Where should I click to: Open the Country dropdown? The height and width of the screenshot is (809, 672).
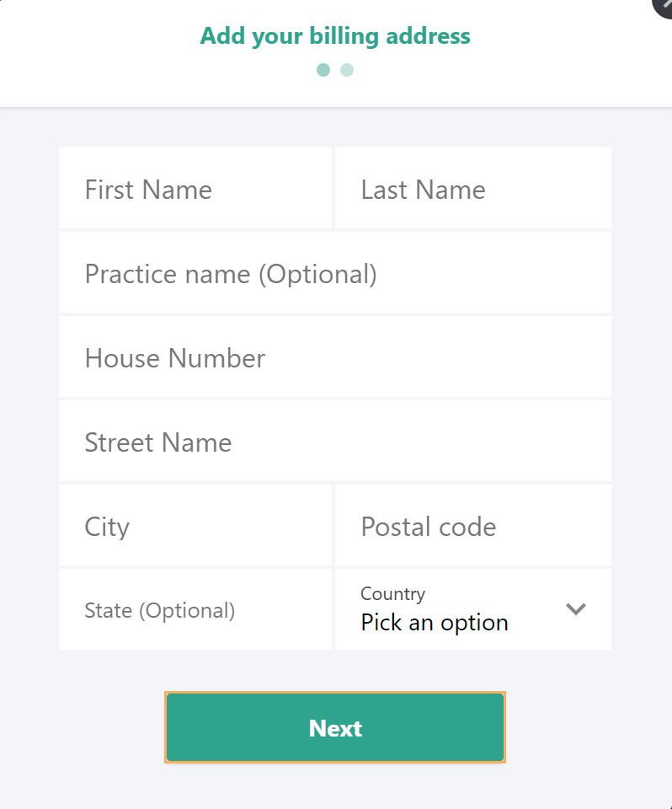pyautogui.click(x=473, y=609)
